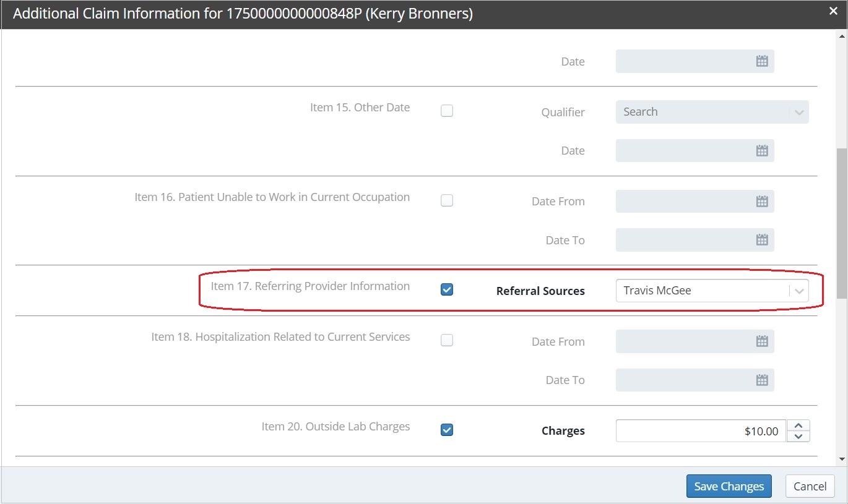This screenshot has height=504, width=848.
Task: Increase Outside Lab Charges with up arrow
Action: 798,425
